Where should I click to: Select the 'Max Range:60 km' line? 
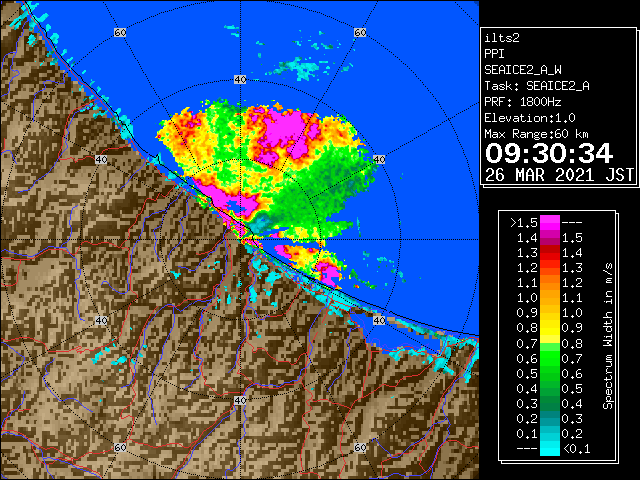click(x=536, y=134)
